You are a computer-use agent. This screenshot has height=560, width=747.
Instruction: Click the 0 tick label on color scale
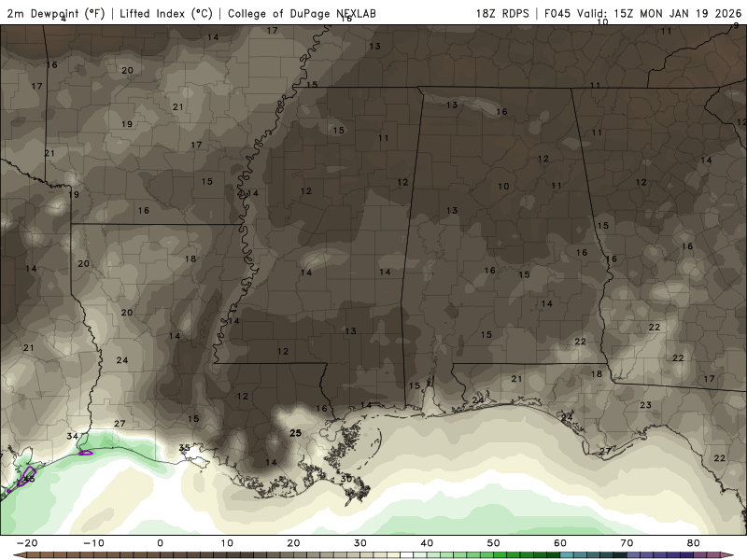point(160,543)
